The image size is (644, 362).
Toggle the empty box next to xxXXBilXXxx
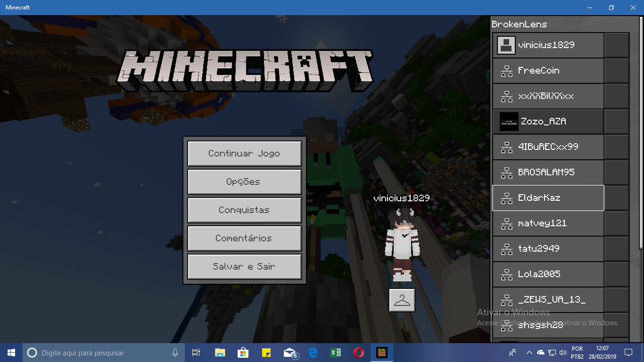coord(617,96)
